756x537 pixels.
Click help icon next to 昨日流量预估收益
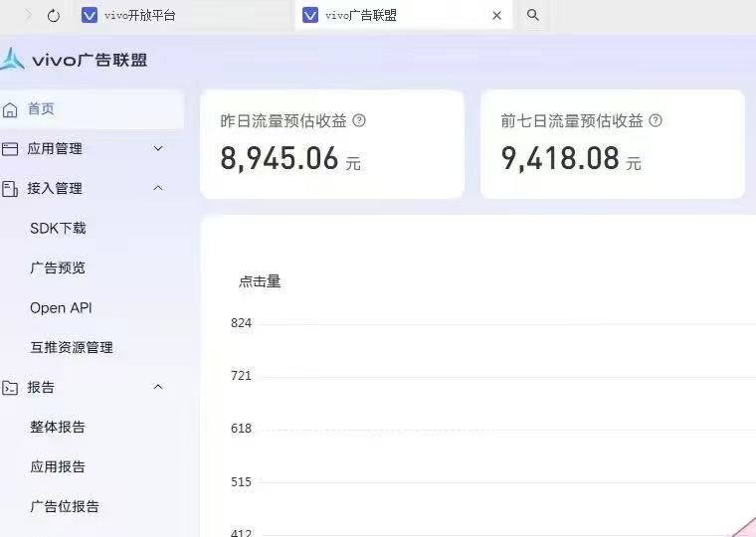[359, 120]
